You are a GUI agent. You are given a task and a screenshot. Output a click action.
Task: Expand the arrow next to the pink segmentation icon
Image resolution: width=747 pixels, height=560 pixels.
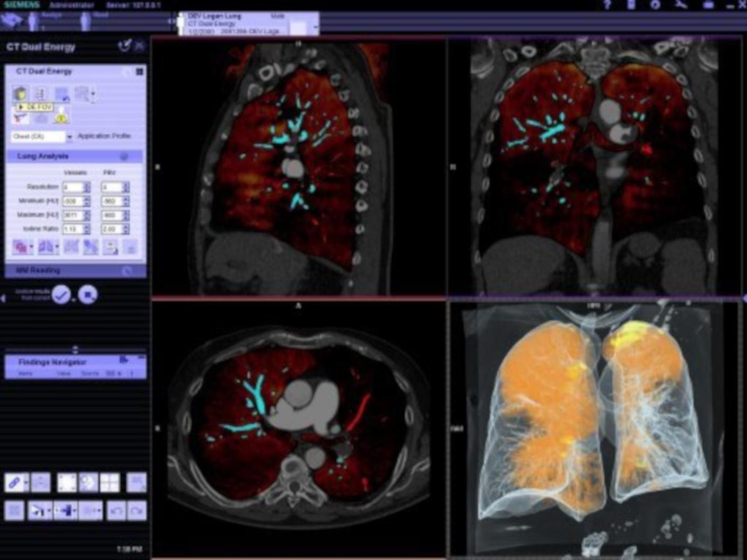[x=31, y=247]
